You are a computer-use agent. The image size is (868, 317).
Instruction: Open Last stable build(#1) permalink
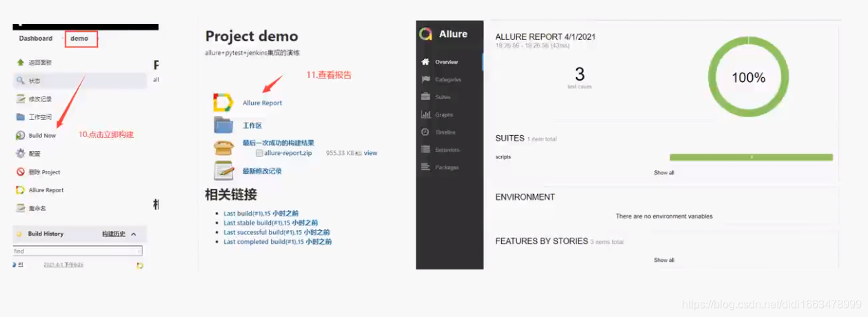tap(271, 223)
